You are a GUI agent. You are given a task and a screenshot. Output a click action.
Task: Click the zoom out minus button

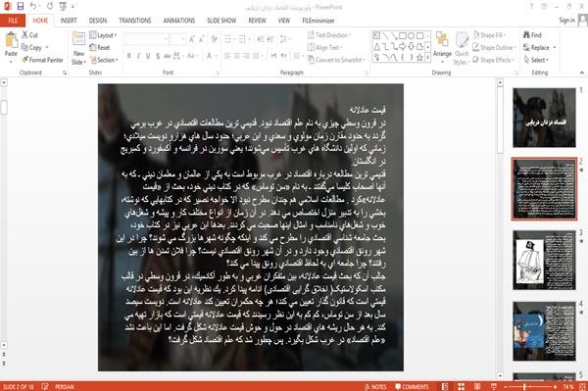[x=506, y=386]
